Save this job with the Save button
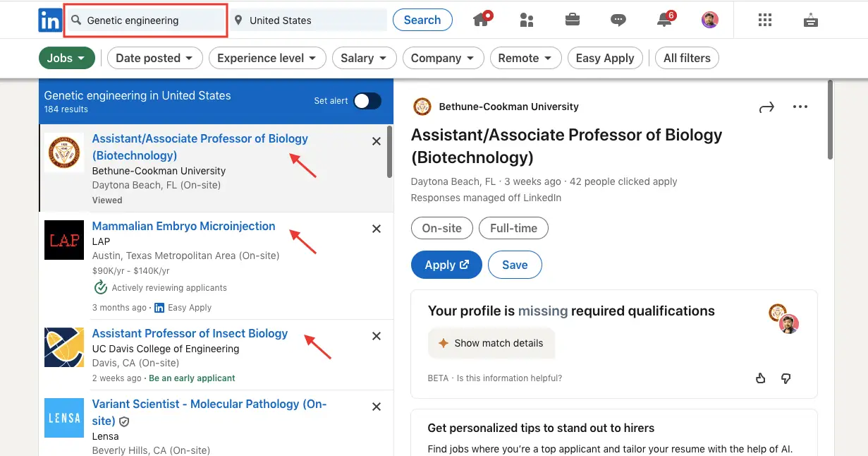 click(515, 265)
